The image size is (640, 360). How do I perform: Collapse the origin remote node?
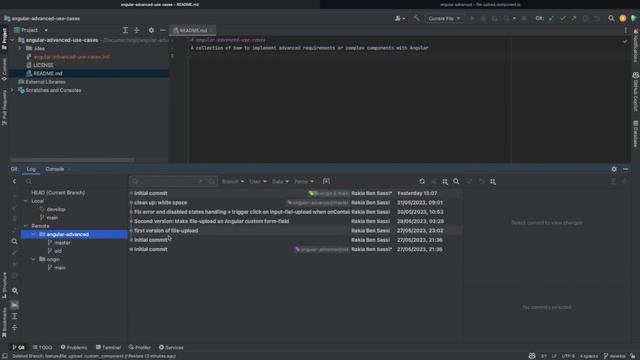point(33,259)
